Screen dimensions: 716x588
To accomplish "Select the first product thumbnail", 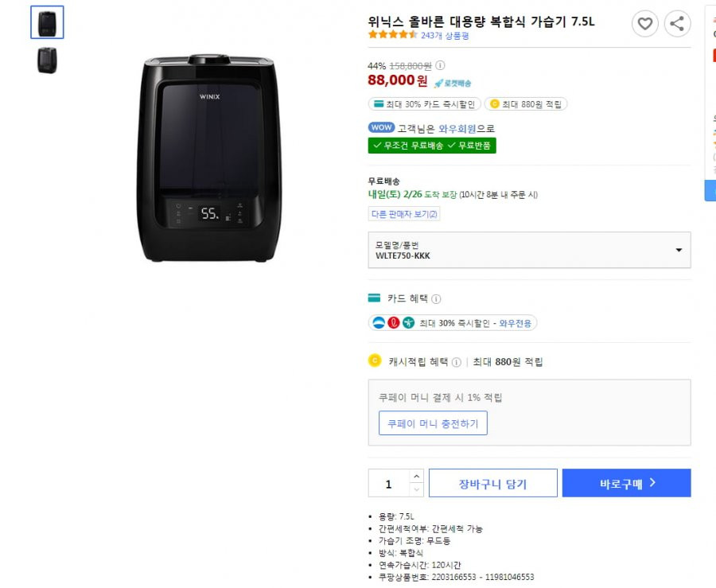I will (x=47, y=22).
